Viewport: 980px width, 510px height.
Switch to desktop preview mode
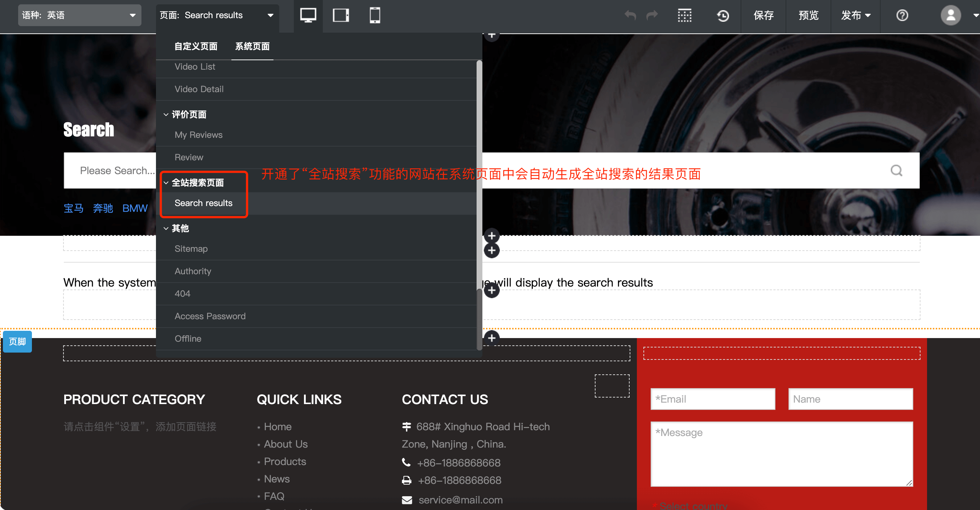(x=308, y=15)
